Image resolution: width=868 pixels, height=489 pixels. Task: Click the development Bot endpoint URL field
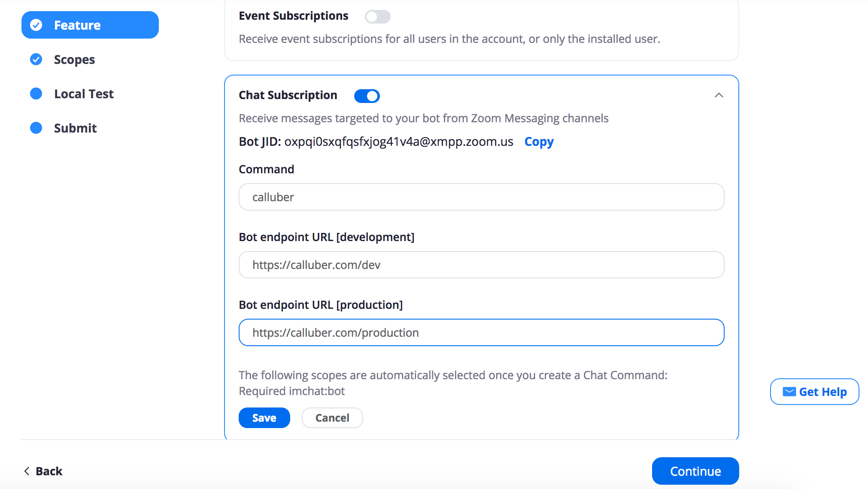coord(482,265)
